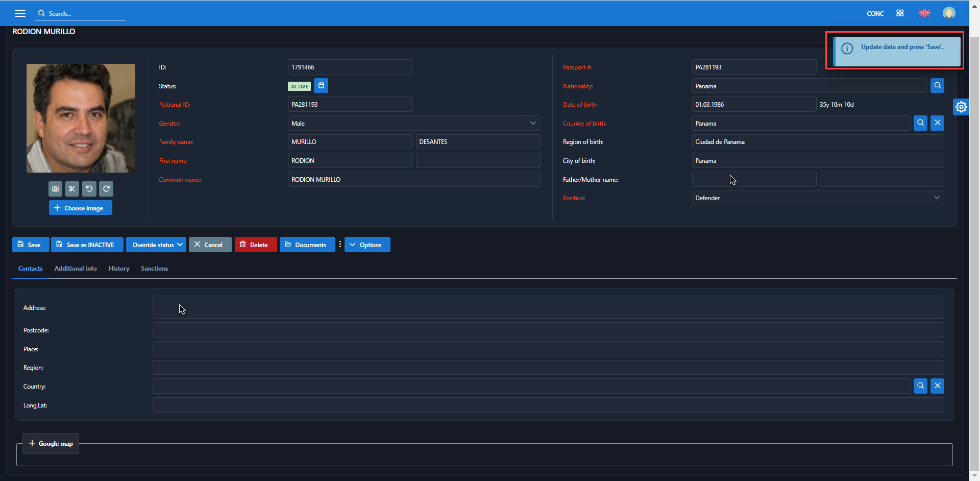The height and width of the screenshot is (481, 980).
Task: Take photo with camera icon
Action: [56, 189]
